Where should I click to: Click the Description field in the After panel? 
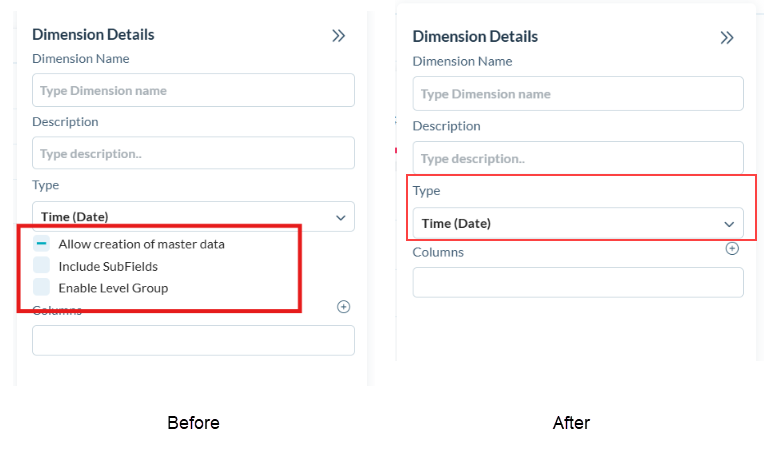(x=578, y=158)
